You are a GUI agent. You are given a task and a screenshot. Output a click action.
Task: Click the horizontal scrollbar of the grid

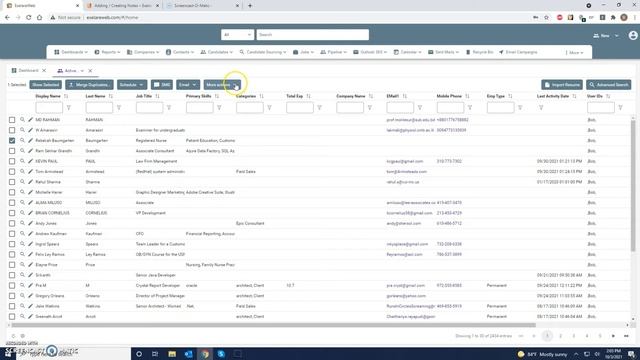click(x=273, y=325)
